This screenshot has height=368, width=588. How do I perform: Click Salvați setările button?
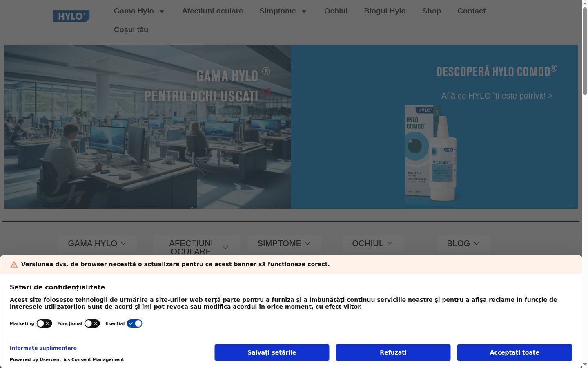272,352
